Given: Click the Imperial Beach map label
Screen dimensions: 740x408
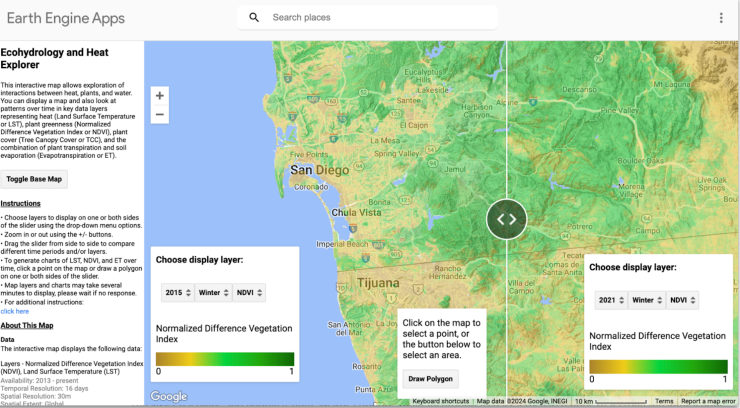Looking at the screenshot, I should click(342, 244).
